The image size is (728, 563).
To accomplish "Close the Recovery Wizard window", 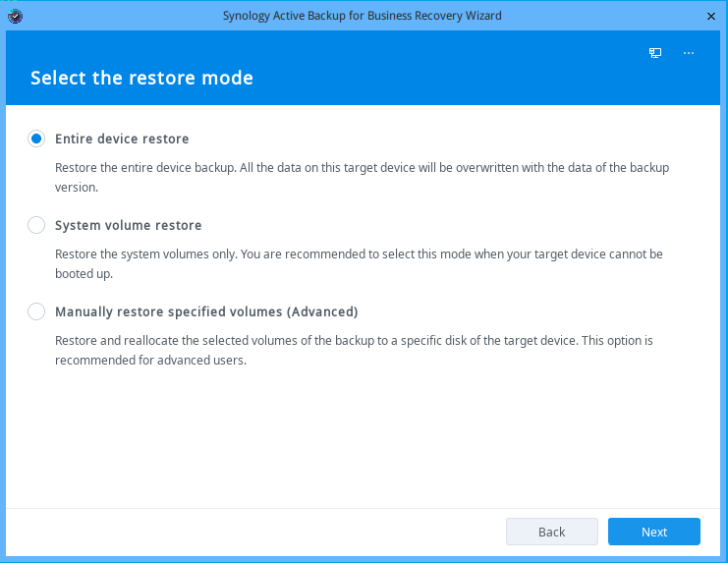I will tap(711, 17).
